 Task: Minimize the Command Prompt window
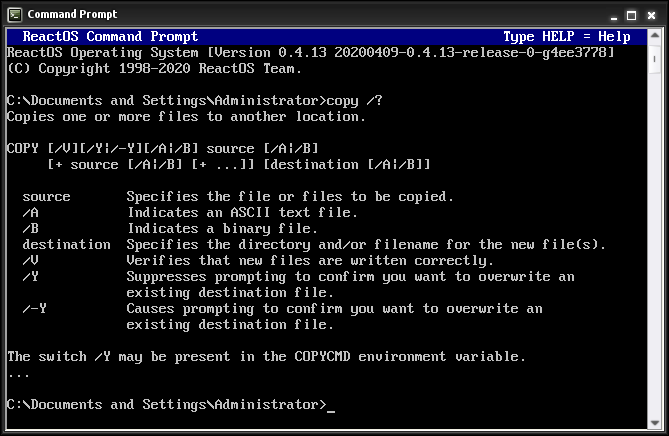point(613,15)
